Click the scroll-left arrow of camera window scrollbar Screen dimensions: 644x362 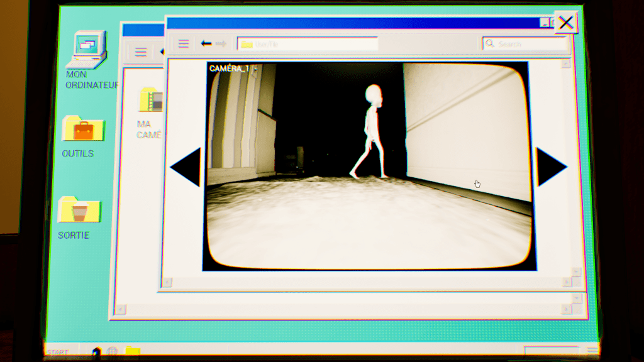(167, 282)
